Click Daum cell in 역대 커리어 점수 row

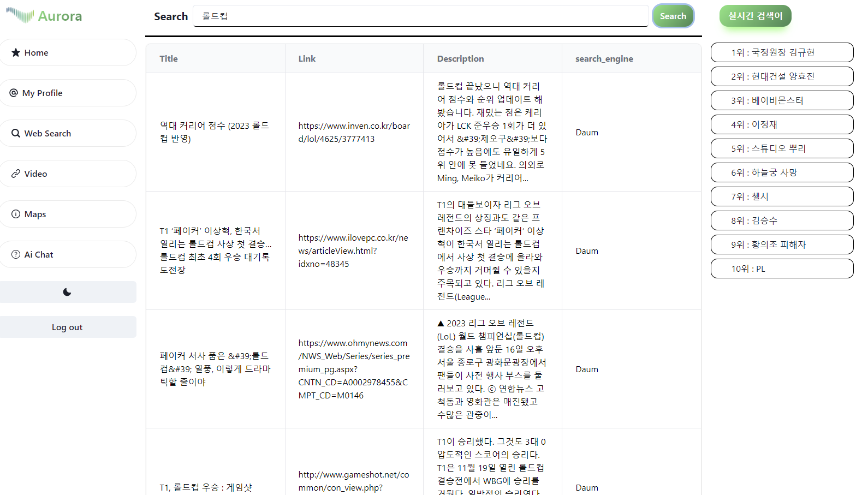click(587, 132)
